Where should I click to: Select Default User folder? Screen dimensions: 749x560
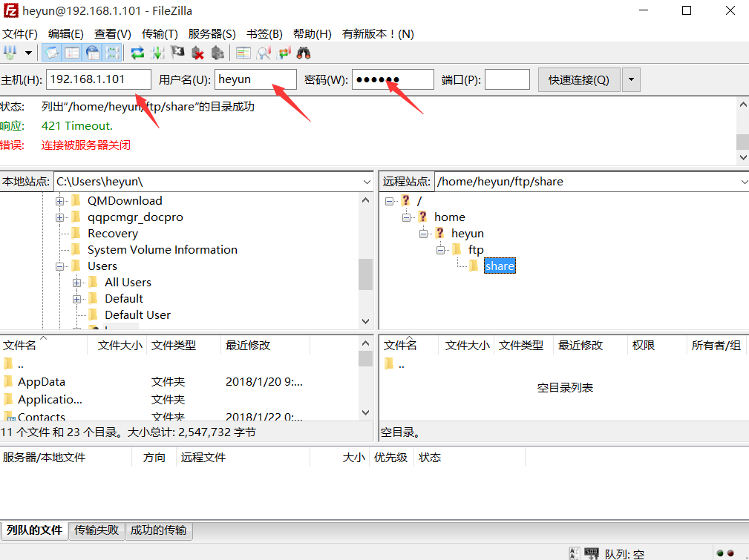[137, 315]
